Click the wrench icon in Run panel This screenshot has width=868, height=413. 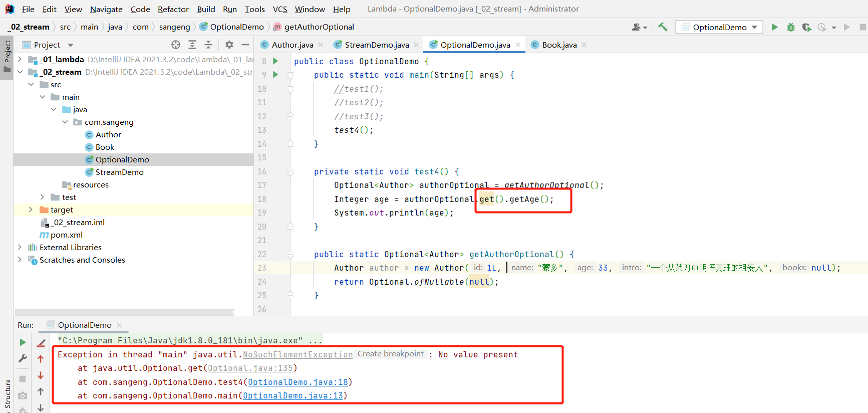23,359
